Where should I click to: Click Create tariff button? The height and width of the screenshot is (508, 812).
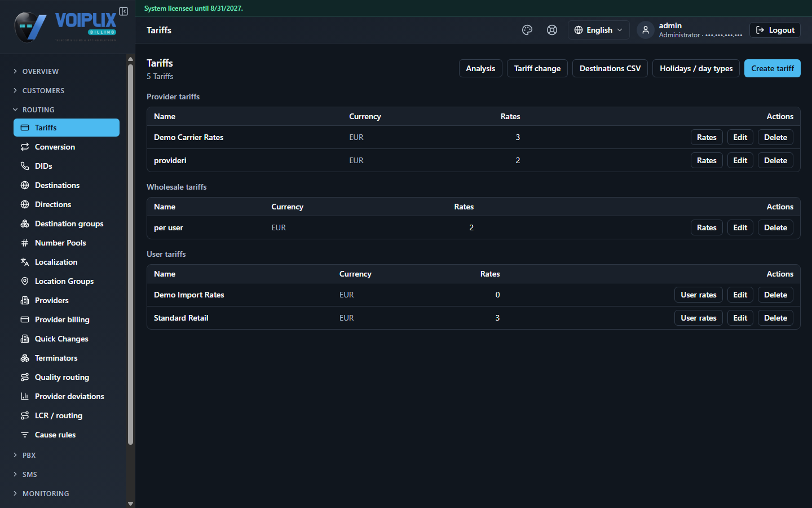(773, 68)
